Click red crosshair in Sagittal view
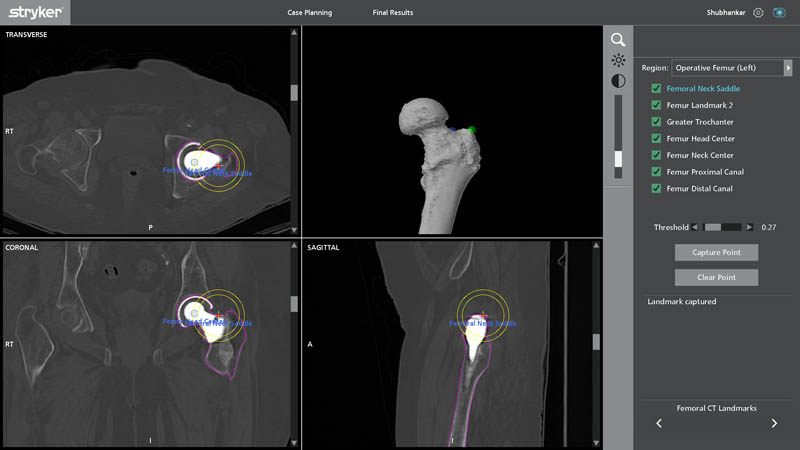 coord(483,316)
